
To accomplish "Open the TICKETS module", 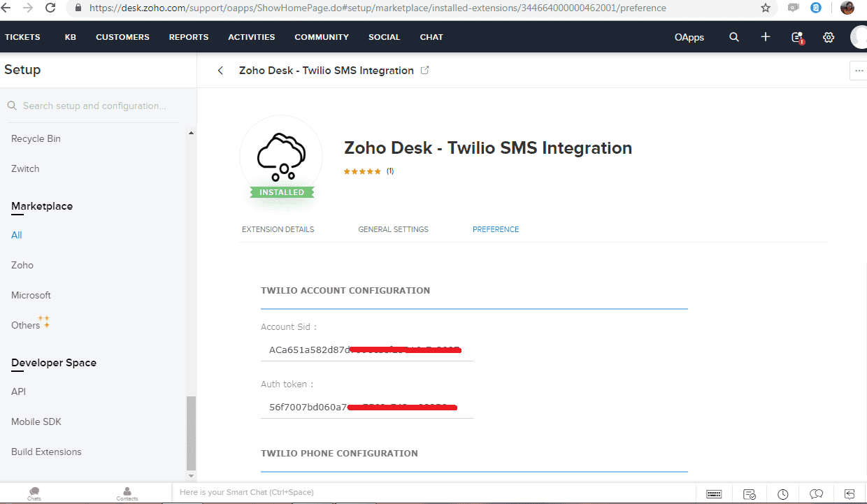I will point(22,37).
